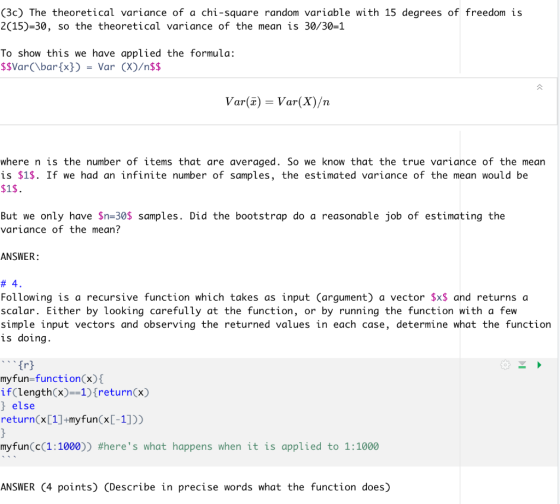Click the ```{r} chunk header

coord(18,365)
